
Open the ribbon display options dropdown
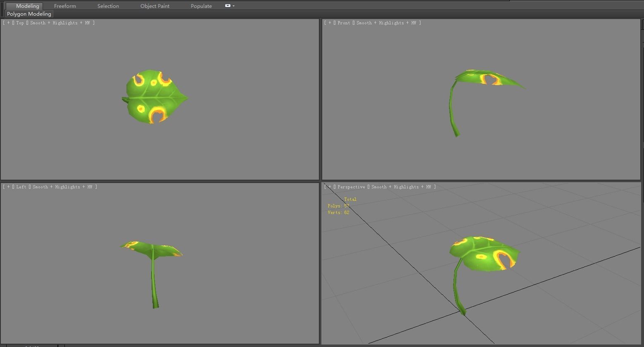[x=230, y=6]
